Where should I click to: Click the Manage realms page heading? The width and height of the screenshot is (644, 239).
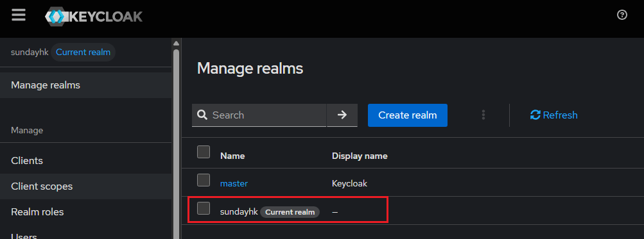(250, 69)
